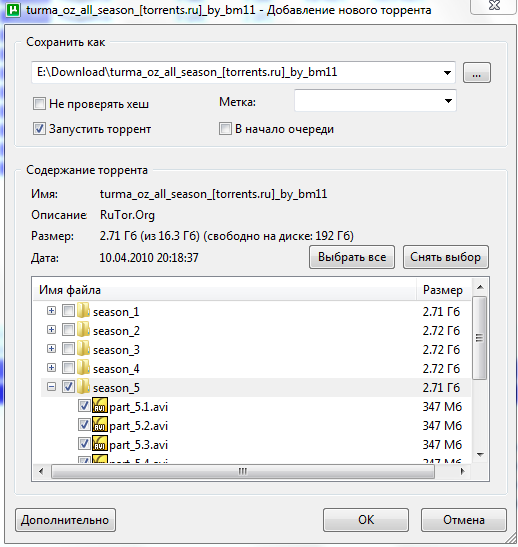Click the AVI icon of part_5.2.avi
The image size is (518, 547).
(x=100, y=425)
